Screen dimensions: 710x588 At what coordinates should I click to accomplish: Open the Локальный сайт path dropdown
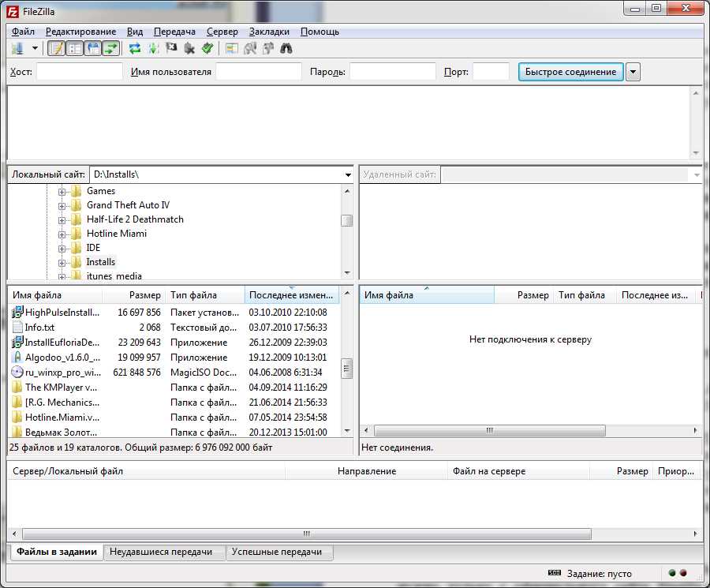[x=348, y=175]
